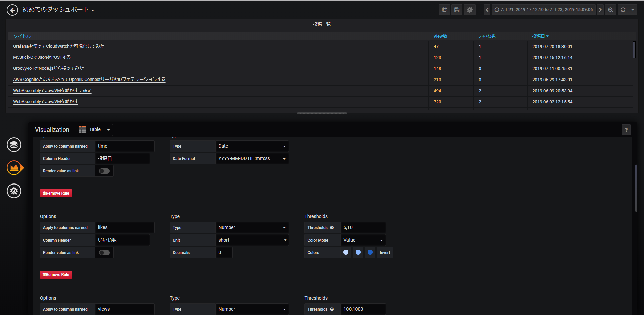Go back using the arrow icon
This screenshot has height=315, width=644.
click(12, 10)
